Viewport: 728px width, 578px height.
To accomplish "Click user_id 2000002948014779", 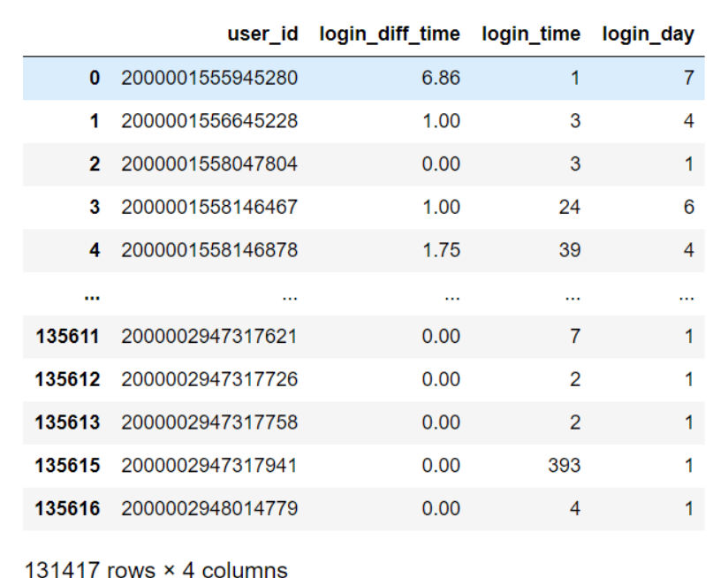I will pos(209,509).
